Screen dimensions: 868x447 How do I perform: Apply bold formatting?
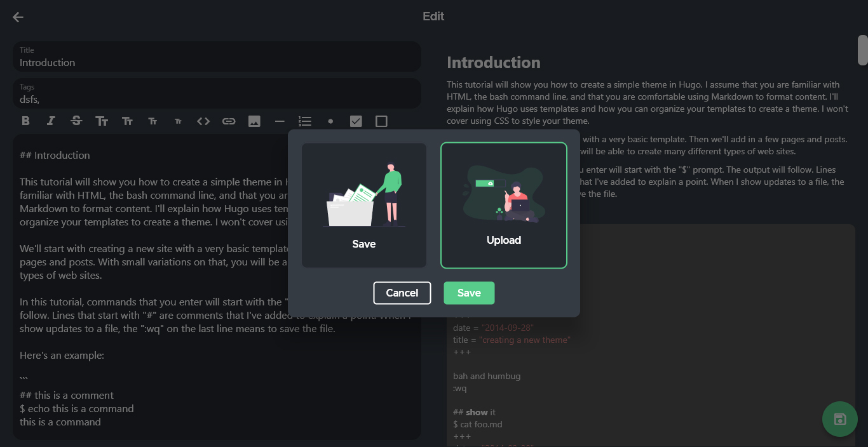click(25, 121)
